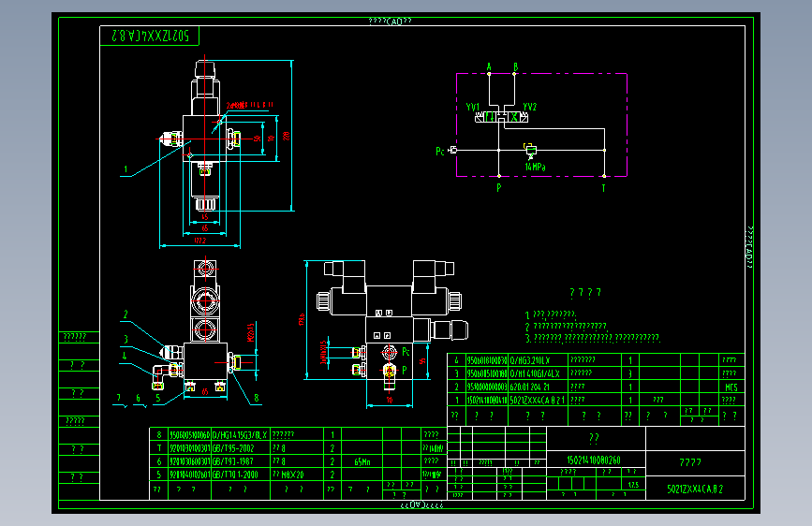Image resolution: width=812 pixels, height=526 pixels.
Task: Click the 620.01.204.21 cell in row 2
Action: [x=539, y=387]
